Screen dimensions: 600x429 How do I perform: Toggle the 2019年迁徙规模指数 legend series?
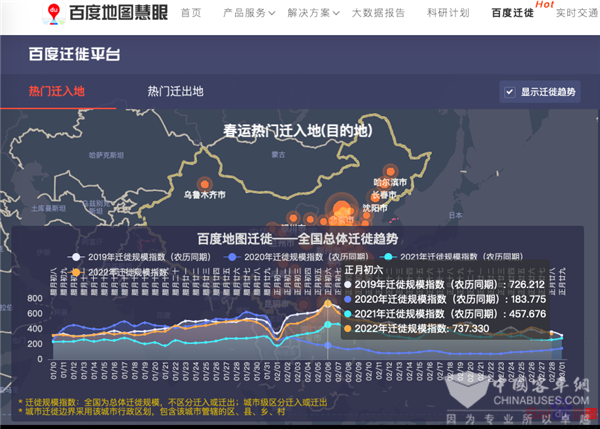point(139,257)
